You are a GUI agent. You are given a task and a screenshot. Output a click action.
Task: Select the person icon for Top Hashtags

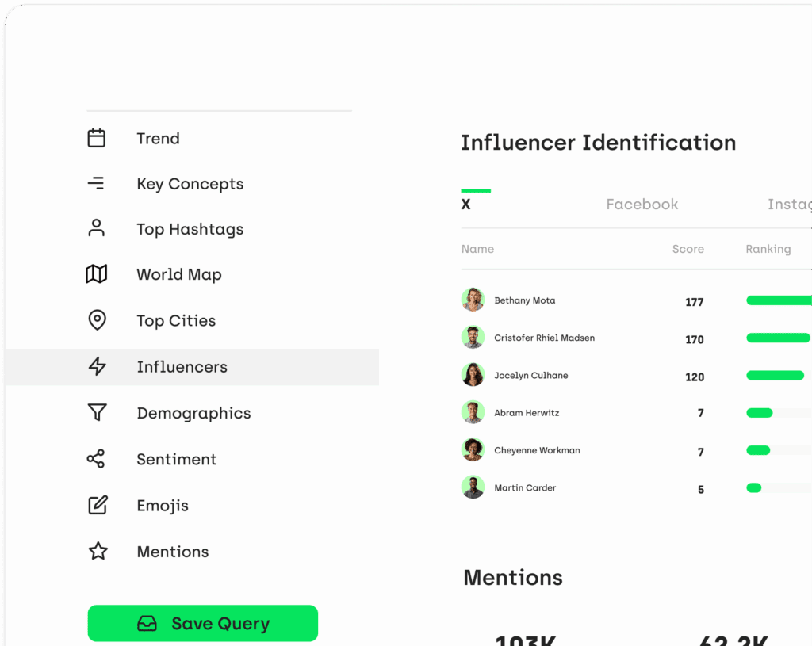click(96, 229)
